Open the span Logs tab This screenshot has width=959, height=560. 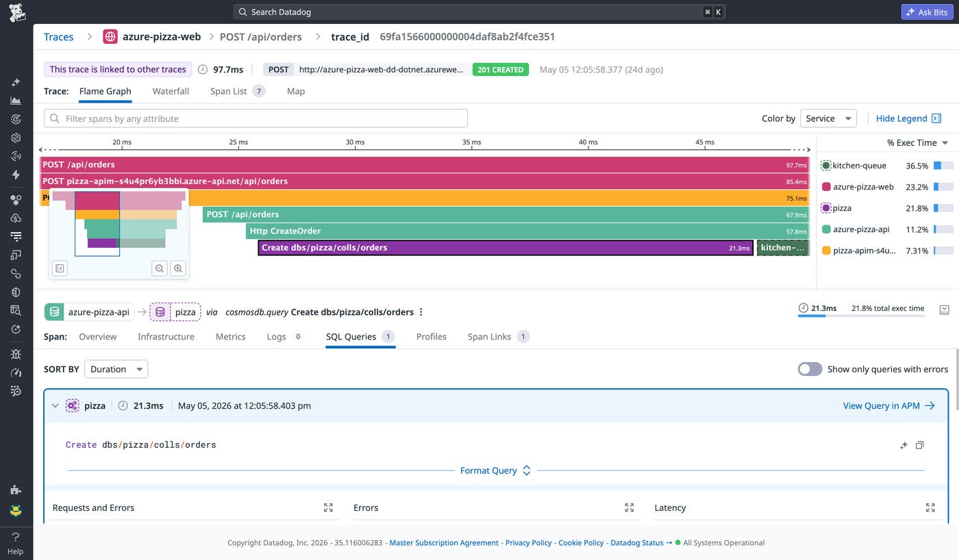(285, 337)
